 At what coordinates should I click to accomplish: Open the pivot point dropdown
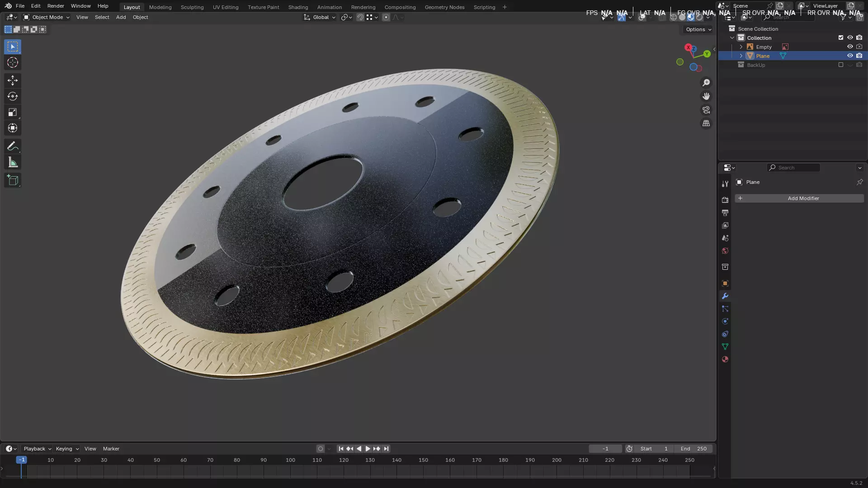(x=347, y=17)
